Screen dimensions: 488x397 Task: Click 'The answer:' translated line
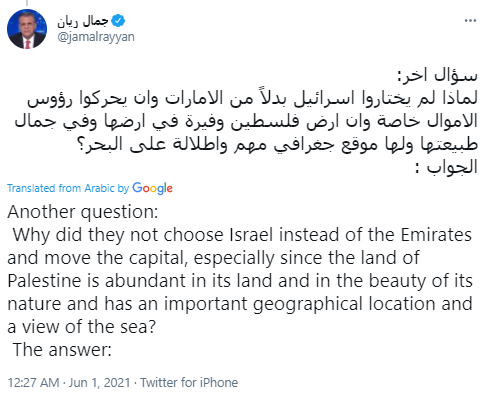(x=62, y=350)
